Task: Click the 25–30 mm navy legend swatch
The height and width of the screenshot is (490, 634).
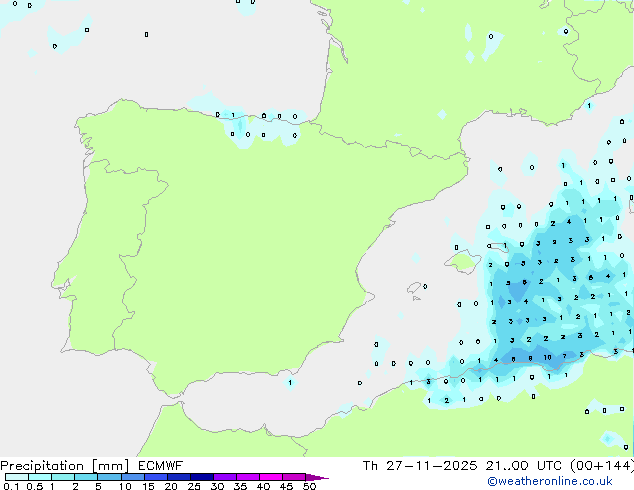Action: pos(201,477)
